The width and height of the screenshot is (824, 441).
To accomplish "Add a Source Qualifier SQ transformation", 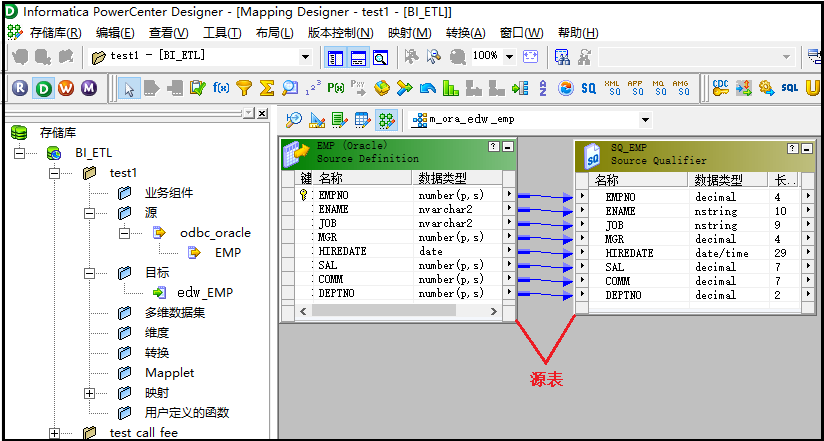I will click(589, 88).
